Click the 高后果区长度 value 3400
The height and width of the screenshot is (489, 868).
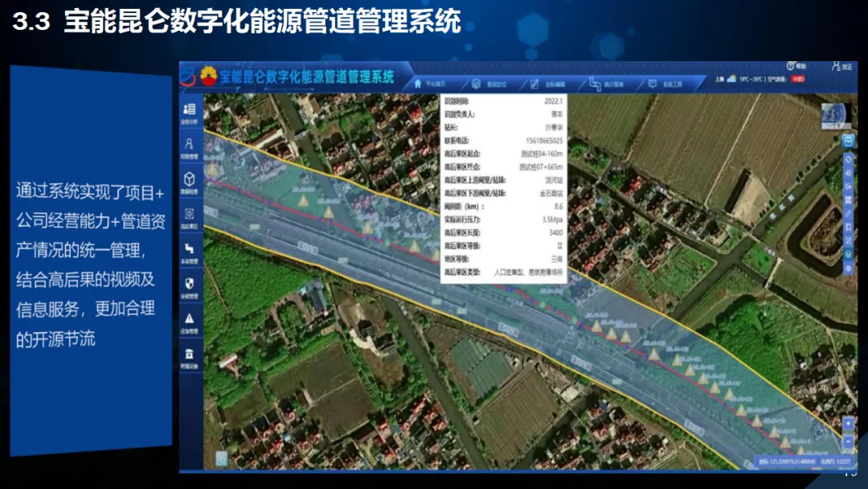tap(556, 232)
